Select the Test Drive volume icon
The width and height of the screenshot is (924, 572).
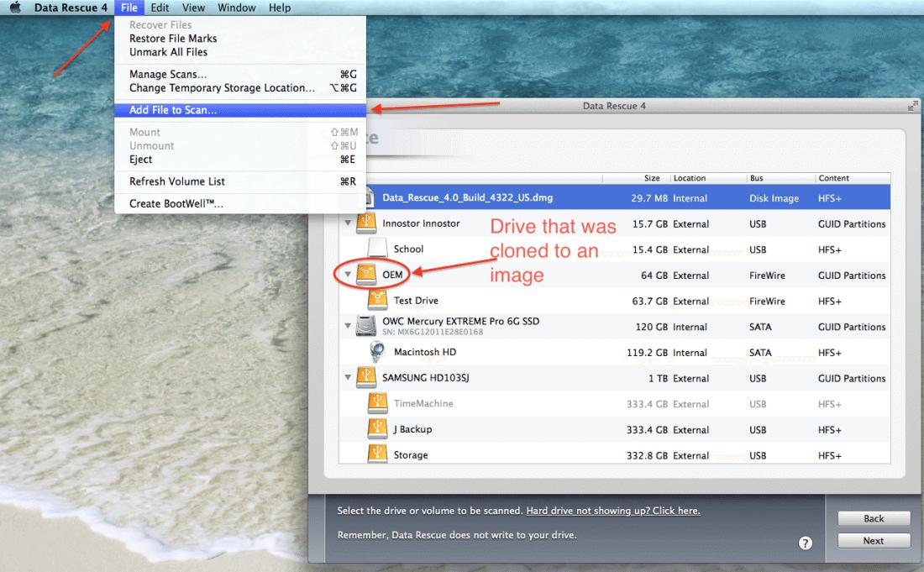click(378, 300)
